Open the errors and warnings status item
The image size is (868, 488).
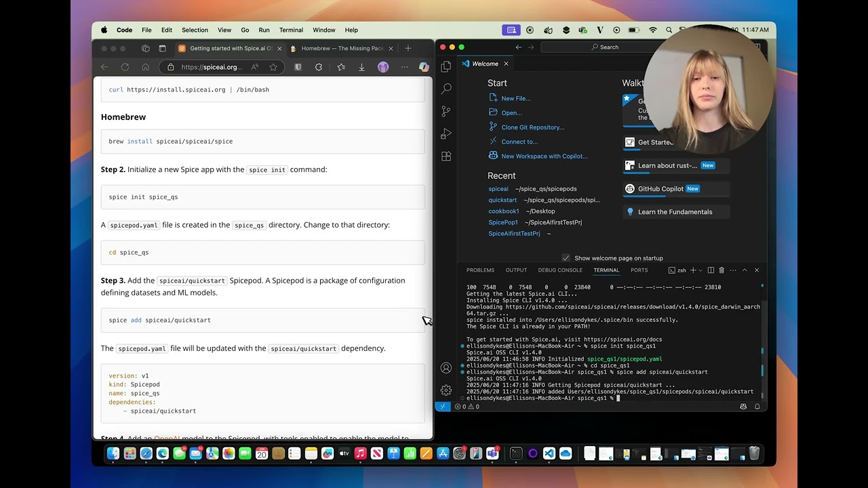pyautogui.click(x=467, y=407)
